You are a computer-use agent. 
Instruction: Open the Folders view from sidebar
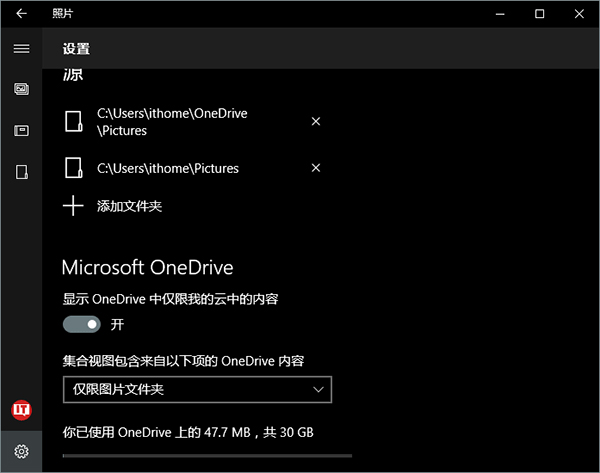pos(21,172)
